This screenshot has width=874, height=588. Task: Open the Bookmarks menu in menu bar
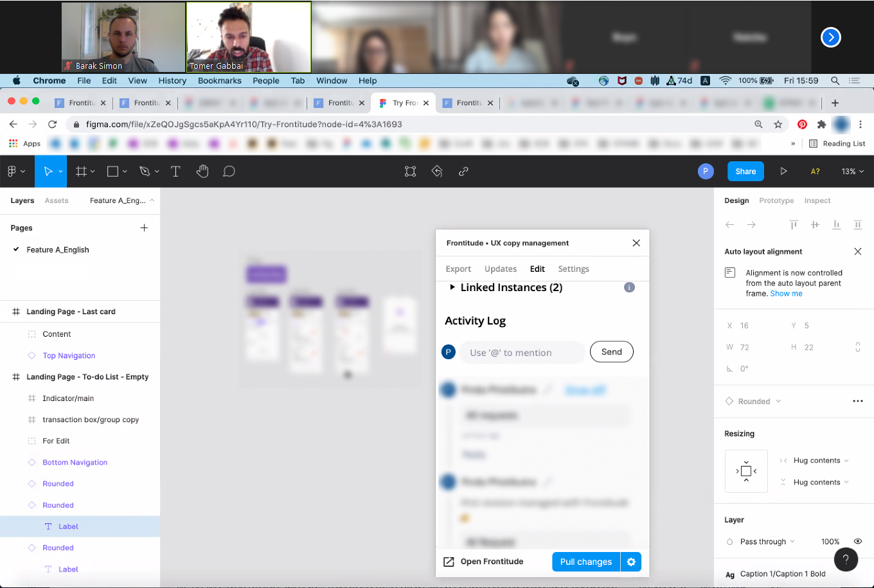220,80
